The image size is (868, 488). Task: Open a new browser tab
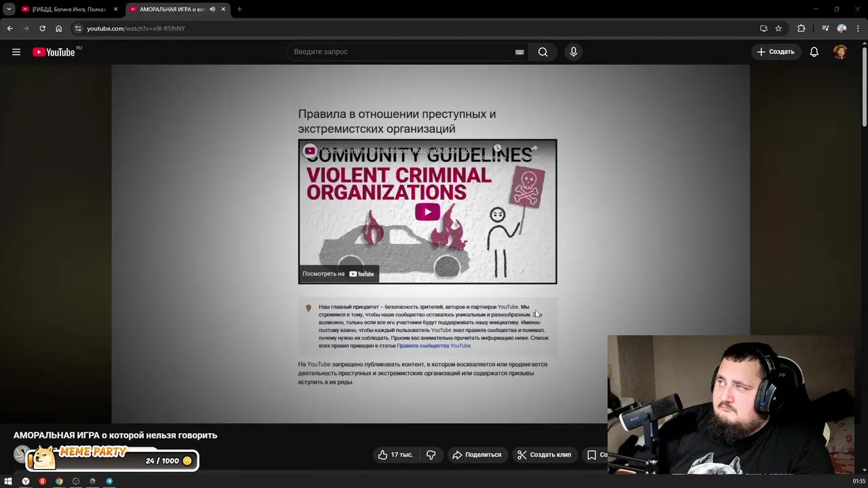239,9
